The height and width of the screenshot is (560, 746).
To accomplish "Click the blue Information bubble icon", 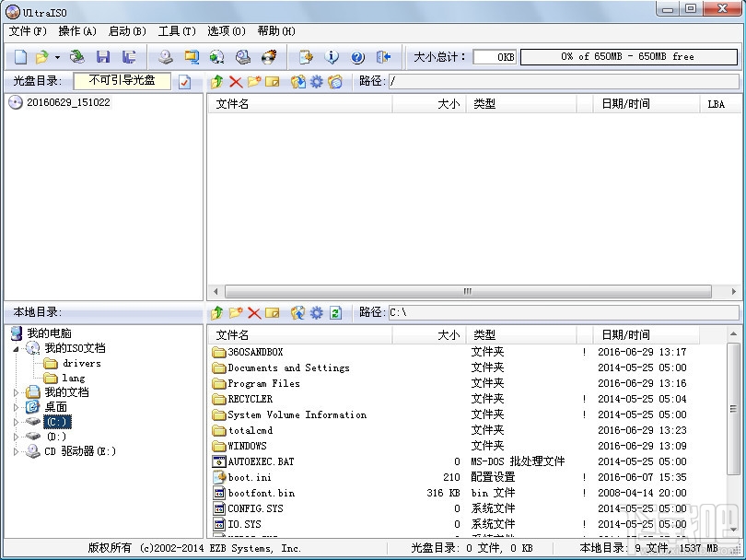I will tap(332, 57).
